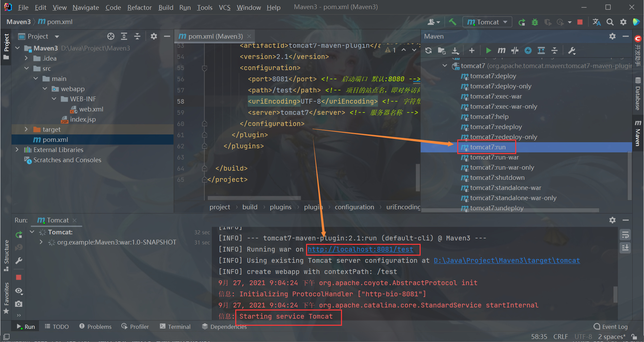The image size is (644, 342).
Task: Click the editor horizontal scrollbar
Action: [254, 198]
